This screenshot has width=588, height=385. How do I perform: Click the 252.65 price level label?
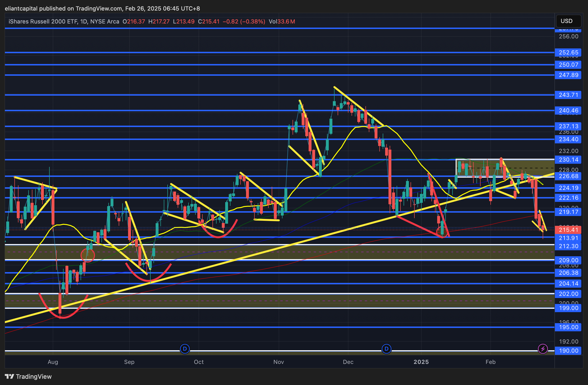point(568,52)
